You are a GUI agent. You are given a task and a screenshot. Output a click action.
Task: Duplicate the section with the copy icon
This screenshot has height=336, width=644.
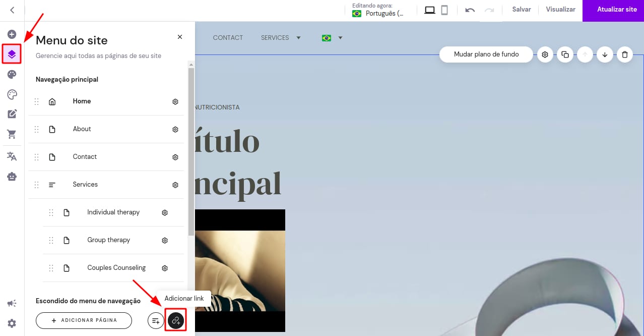[x=565, y=54]
